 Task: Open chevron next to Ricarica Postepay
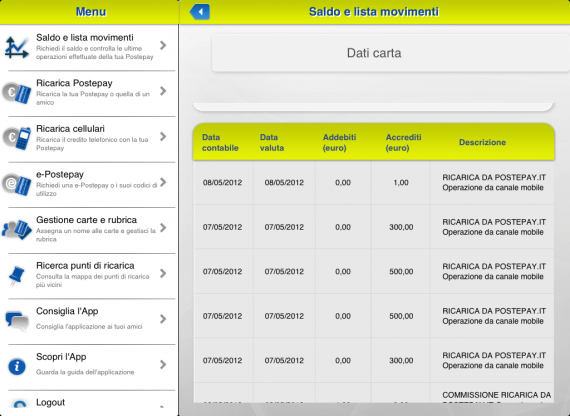click(x=163, y=91)
